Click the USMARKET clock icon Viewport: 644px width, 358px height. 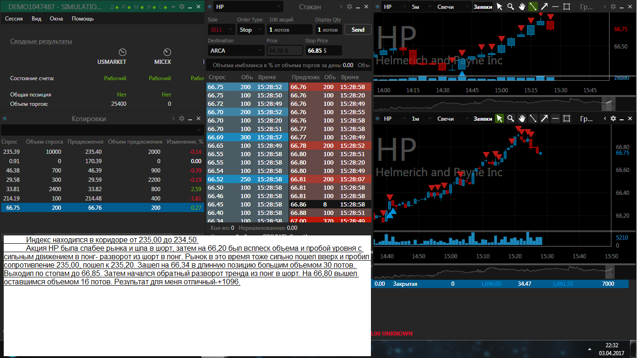(x=123, y=52)
